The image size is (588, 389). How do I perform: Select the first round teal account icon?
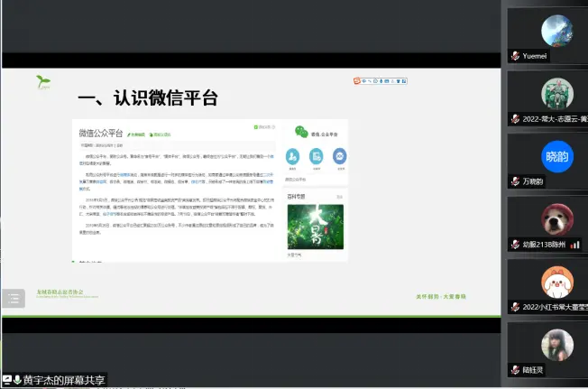292,156
